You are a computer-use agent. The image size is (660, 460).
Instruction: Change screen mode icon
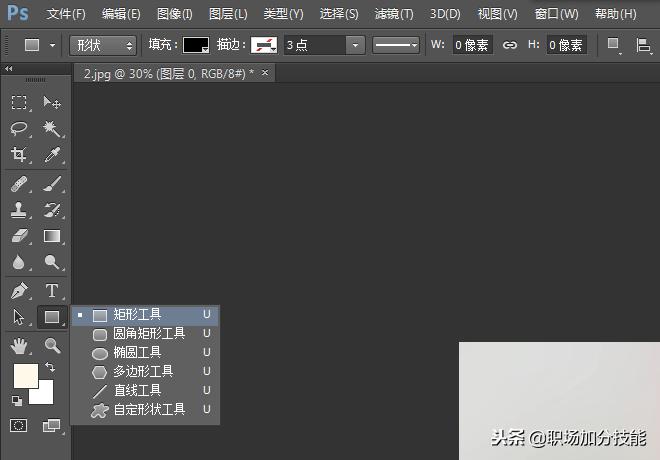click(x=52, y=425)
